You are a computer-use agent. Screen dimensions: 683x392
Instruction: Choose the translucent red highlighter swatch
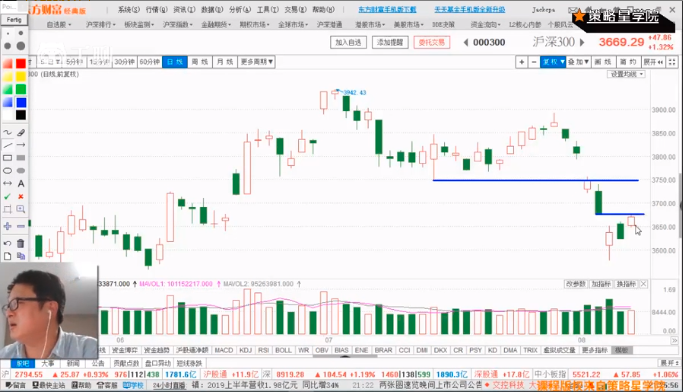[x=7, y=64]
